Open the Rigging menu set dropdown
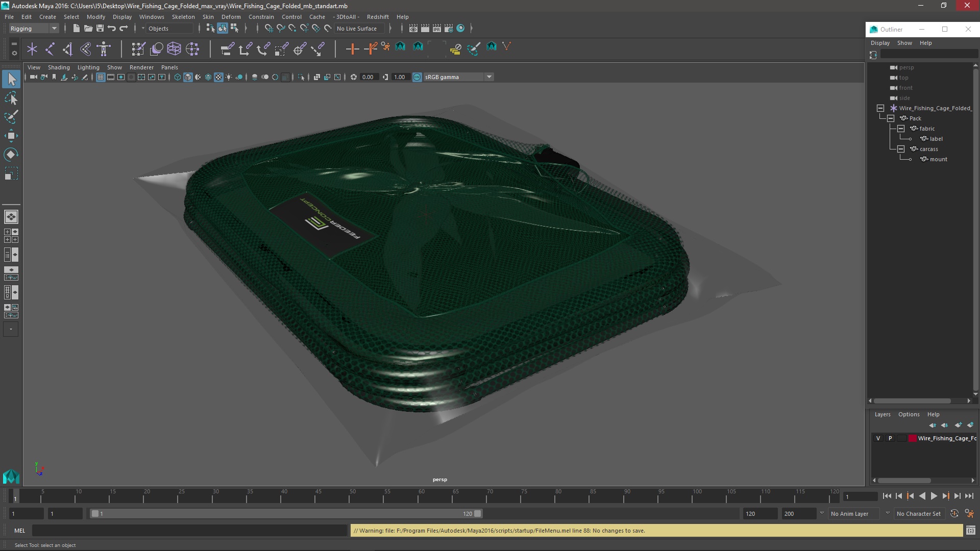The width and height of the screenshot is (980, 551). [34, 29]
